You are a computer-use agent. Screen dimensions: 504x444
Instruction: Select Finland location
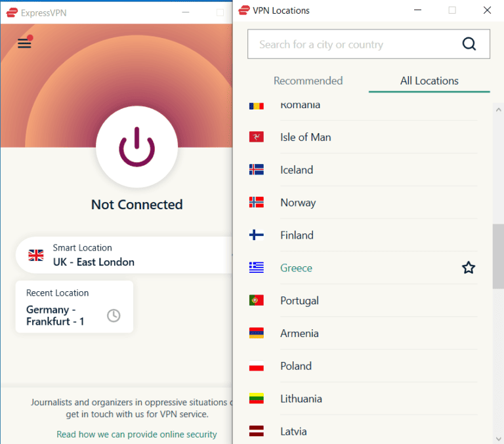point(363,235)
